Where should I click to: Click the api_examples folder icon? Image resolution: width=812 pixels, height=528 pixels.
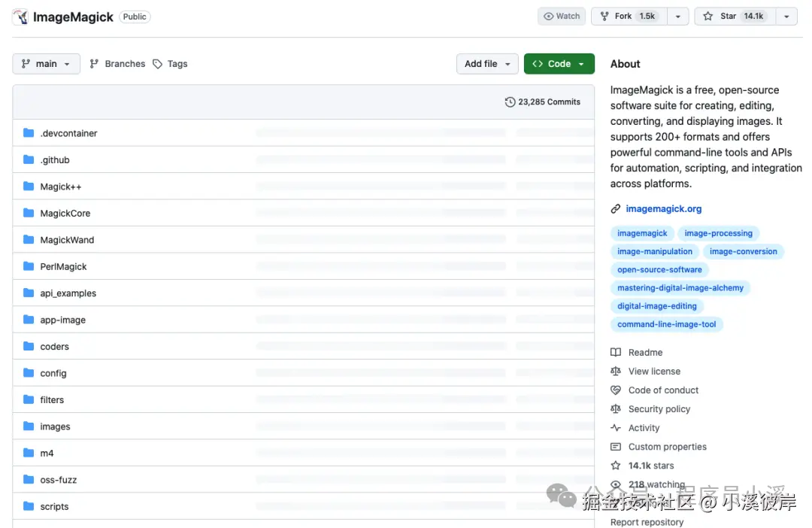pyautogui.click(x=29, y=293)
